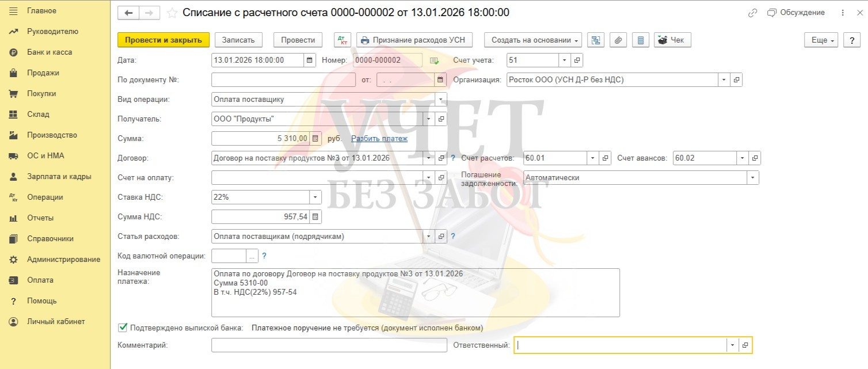Open Счет авансов 60.02 item
This screenshot has width=868, height=369.
(755, 158)
